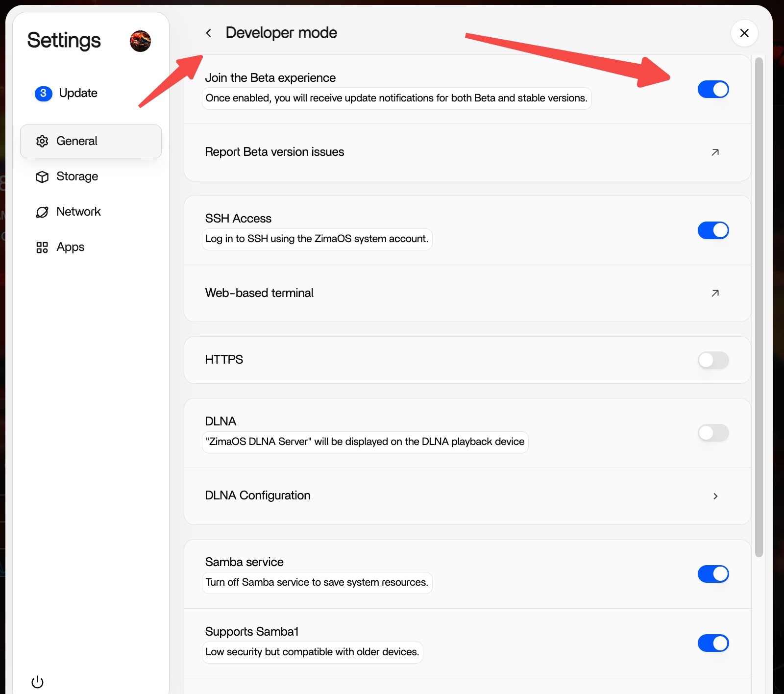Screen dimensions: 784x694
Task: Turn off the SSH Access toggle
Action: 713,230
